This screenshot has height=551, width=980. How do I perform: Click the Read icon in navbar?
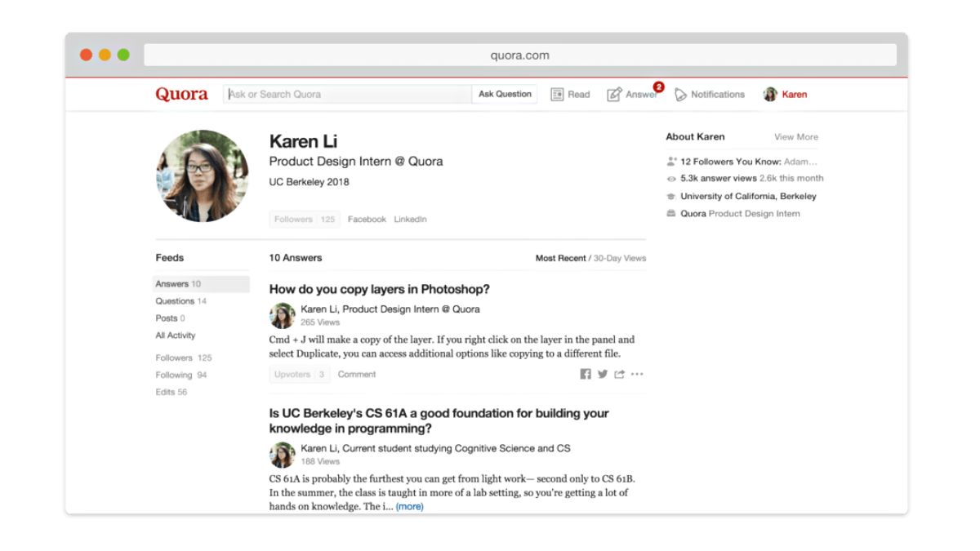[558, 95]
